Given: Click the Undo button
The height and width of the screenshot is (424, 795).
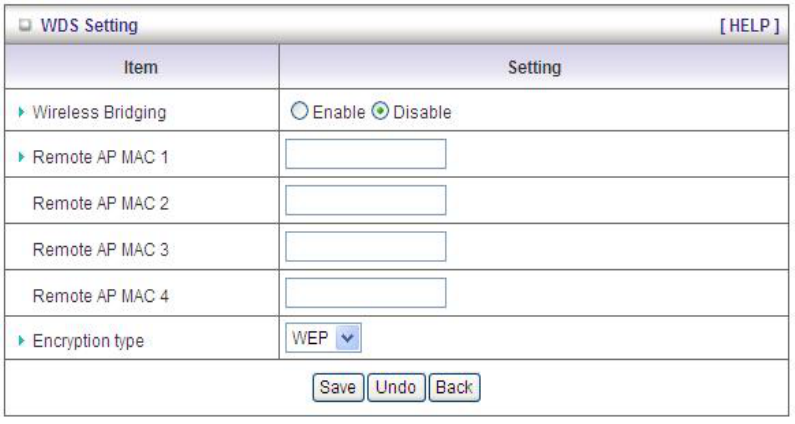Looking at the screenshot, I should 398,387.
